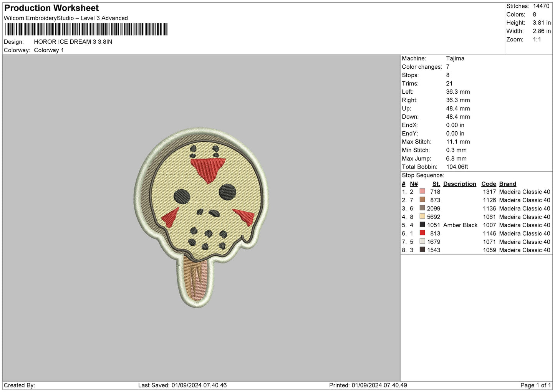This screenshot has width=555, height=392.
Task: Click the 'St.' column header
Action: (x=436, y=184)
